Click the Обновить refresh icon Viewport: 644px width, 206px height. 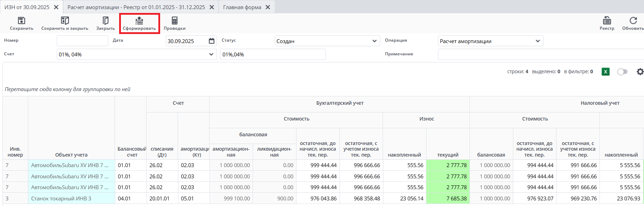pyautogui.click(x=633, y=21)
